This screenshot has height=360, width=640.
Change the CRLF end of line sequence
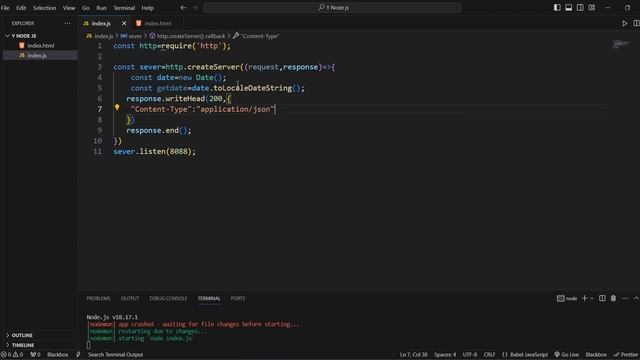click(x=489, y=355)
